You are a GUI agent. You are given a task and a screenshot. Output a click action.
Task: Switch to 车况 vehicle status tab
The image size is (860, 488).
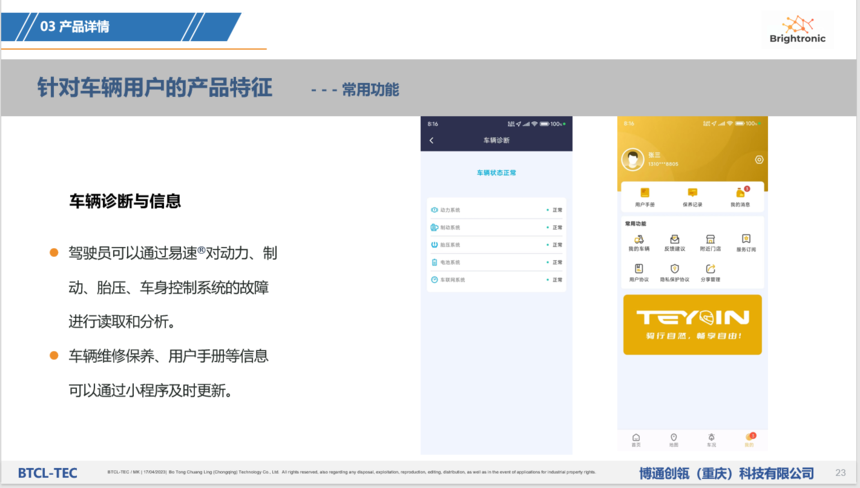point(711,440)
